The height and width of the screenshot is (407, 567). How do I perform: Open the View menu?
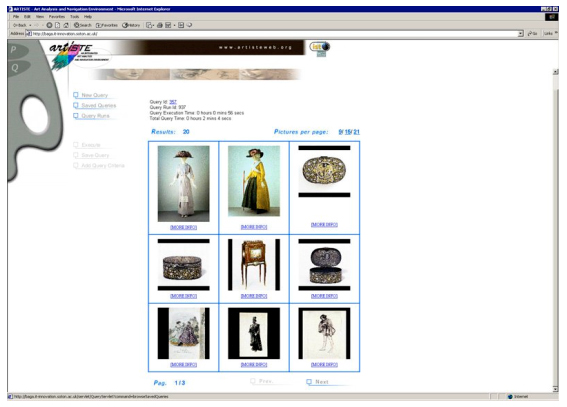[x=40, y=17]
